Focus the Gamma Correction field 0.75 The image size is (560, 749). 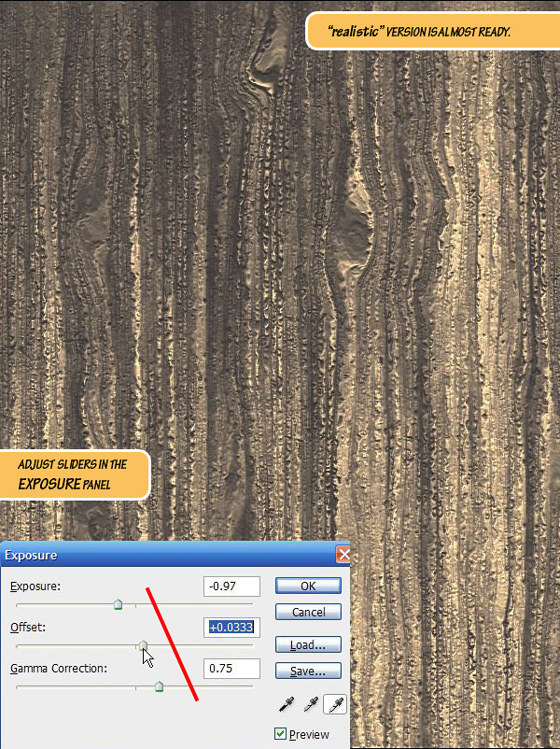(x=231, y=669)
